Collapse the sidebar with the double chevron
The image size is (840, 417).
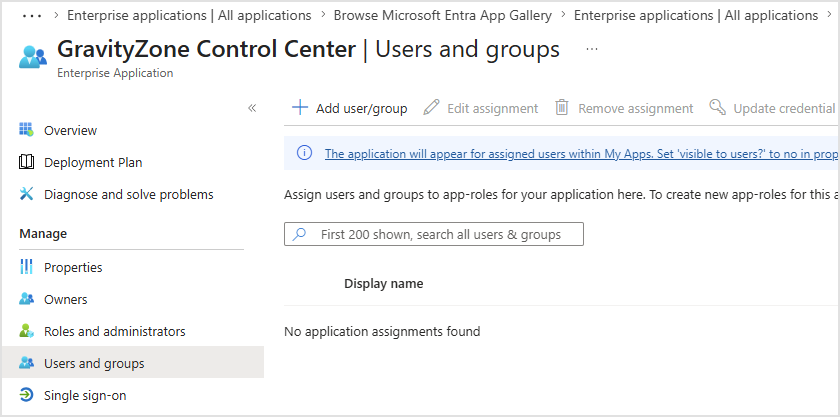pyautogui.click(x=252, y=108)
